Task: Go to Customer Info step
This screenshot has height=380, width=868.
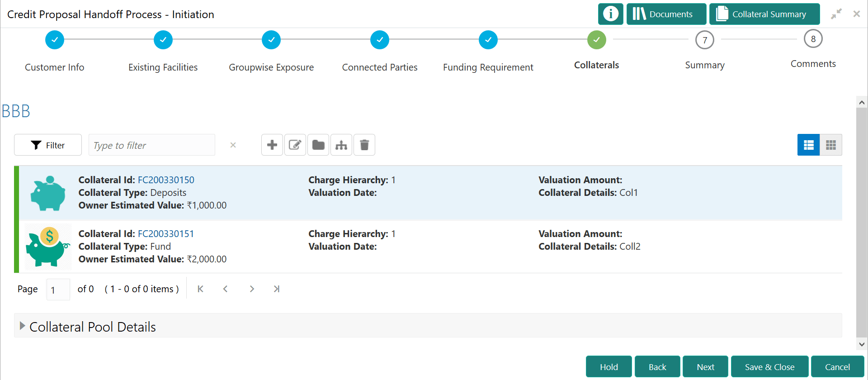Action: [x=55, y=40]
